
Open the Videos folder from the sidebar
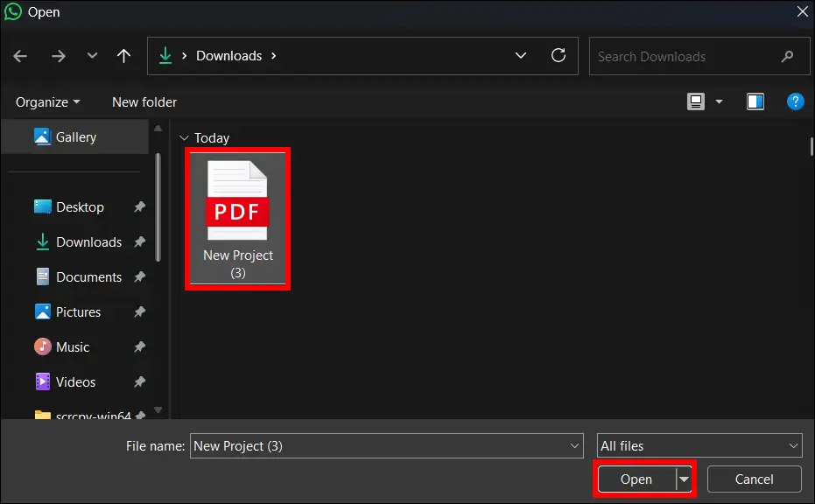click(x=76, y=381)
